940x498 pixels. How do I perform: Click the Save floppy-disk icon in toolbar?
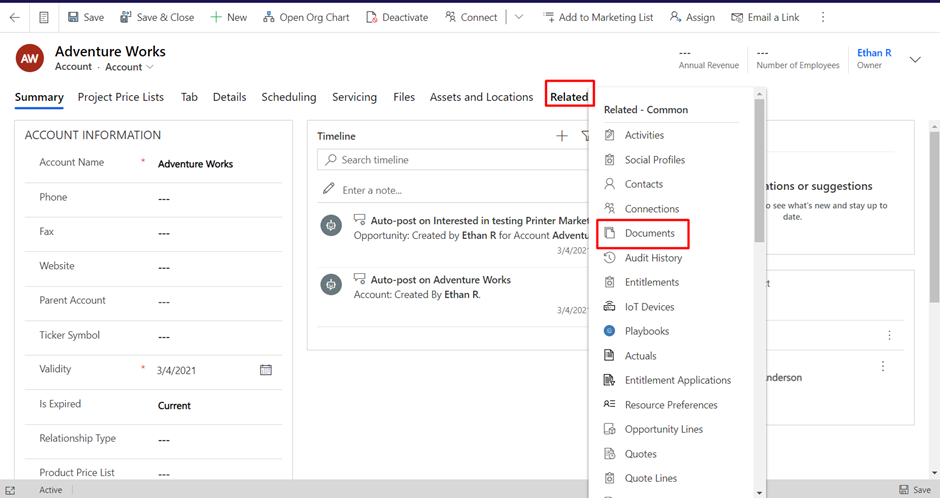(x=73, y=17)
